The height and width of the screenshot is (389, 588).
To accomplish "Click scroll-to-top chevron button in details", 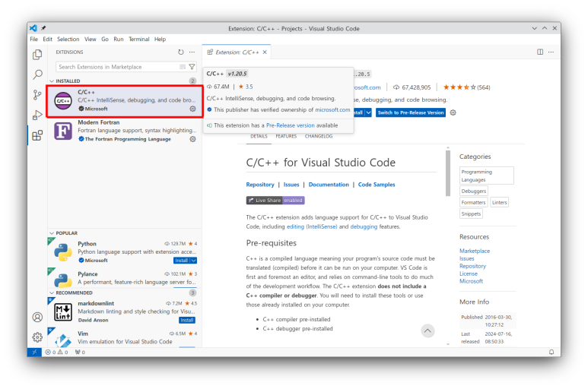I will (427, 331).
